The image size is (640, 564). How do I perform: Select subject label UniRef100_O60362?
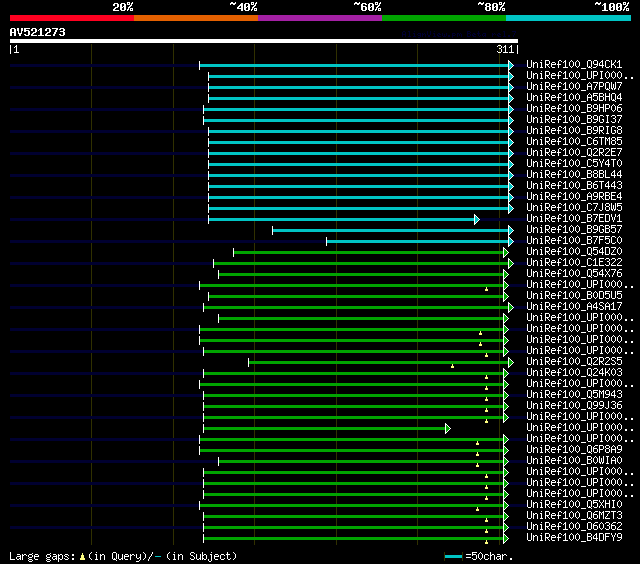[x=574, y=527]
